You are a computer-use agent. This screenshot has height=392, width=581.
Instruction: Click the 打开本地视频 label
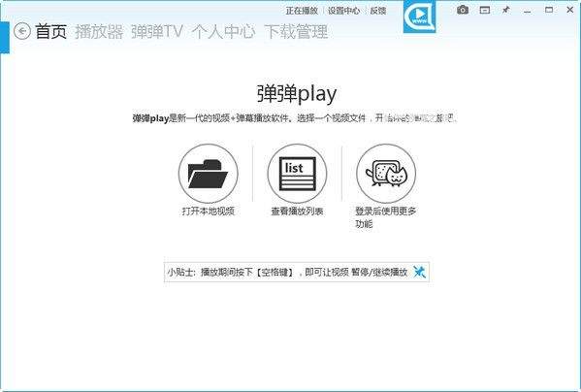click(209, 212)
